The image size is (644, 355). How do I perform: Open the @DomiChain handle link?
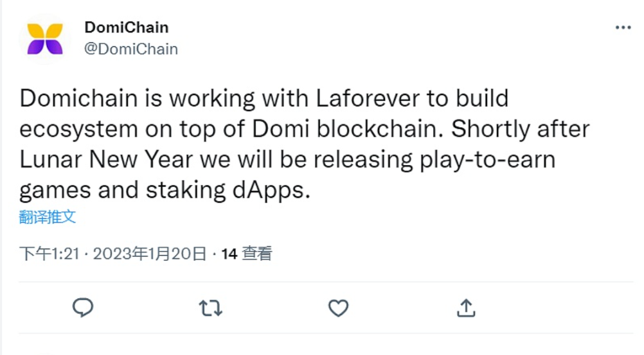coord(131,49)
